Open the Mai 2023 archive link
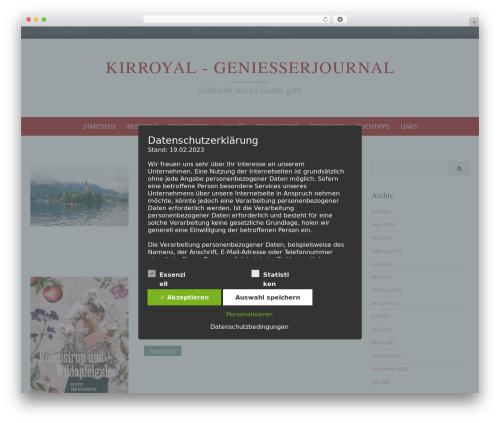The image size is (500, 423). (382, 238)
